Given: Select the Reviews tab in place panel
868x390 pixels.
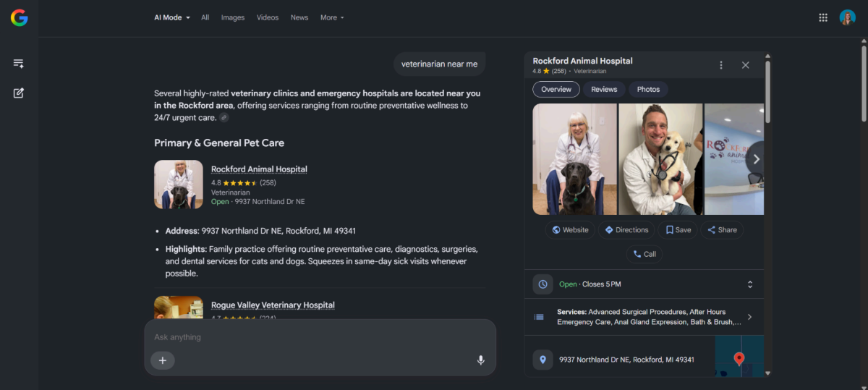Looking at the screenshot, I should (604, 89).
